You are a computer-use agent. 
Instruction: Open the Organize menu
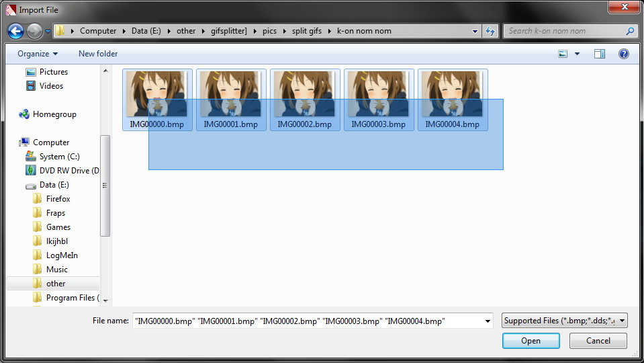(38, 54)
